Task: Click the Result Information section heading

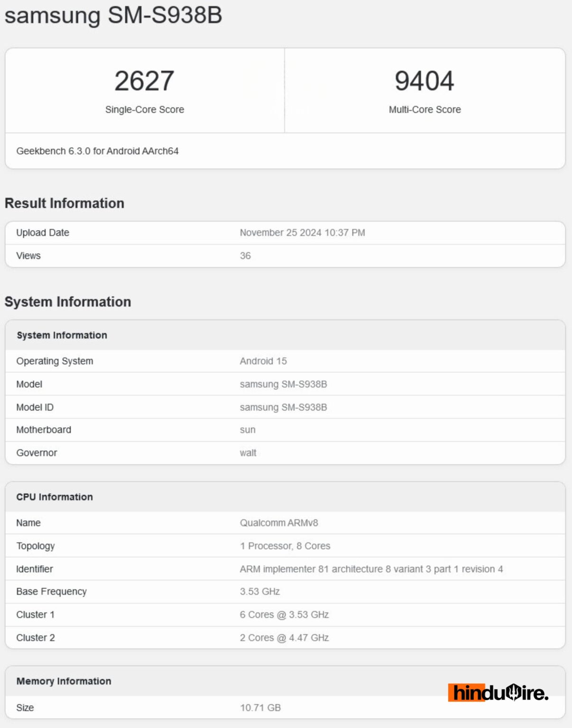Action: pyautogui.click(x=65, y=203)
